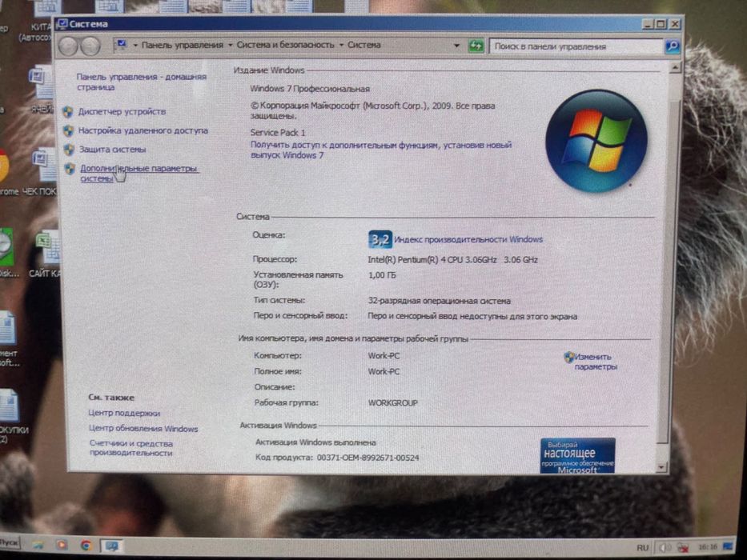Launch the media player taskbar icon
The image size is (747, 560).
coord(62,545)
